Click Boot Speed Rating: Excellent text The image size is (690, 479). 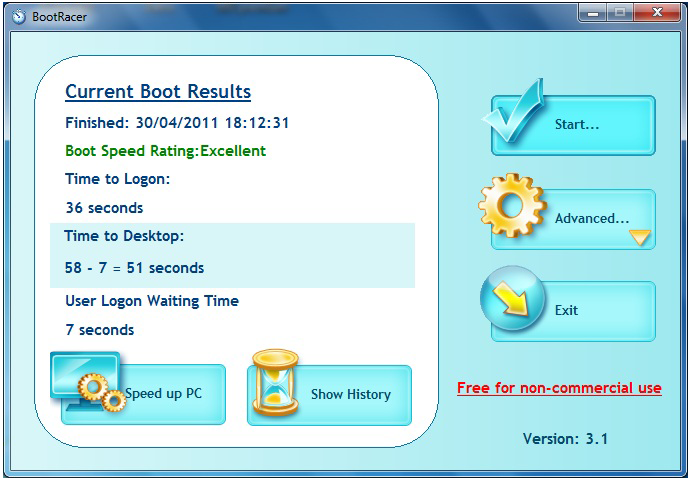click(x=165, y=151)
